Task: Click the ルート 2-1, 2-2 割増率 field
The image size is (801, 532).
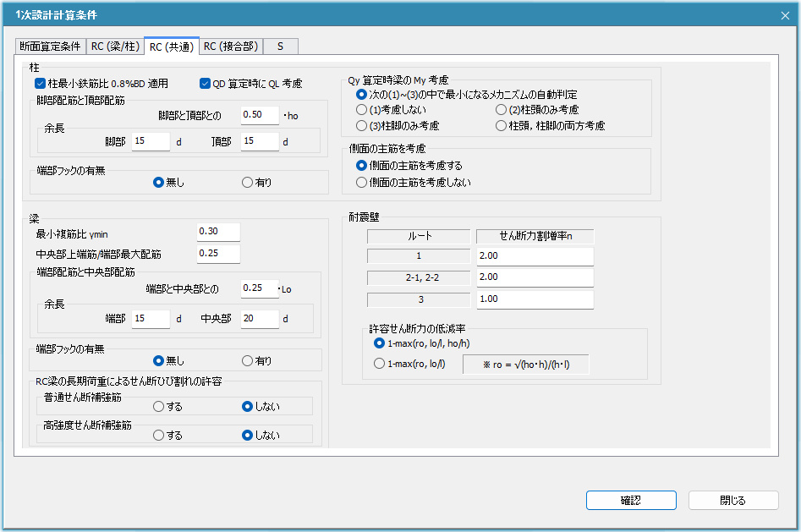Action: 535,277
